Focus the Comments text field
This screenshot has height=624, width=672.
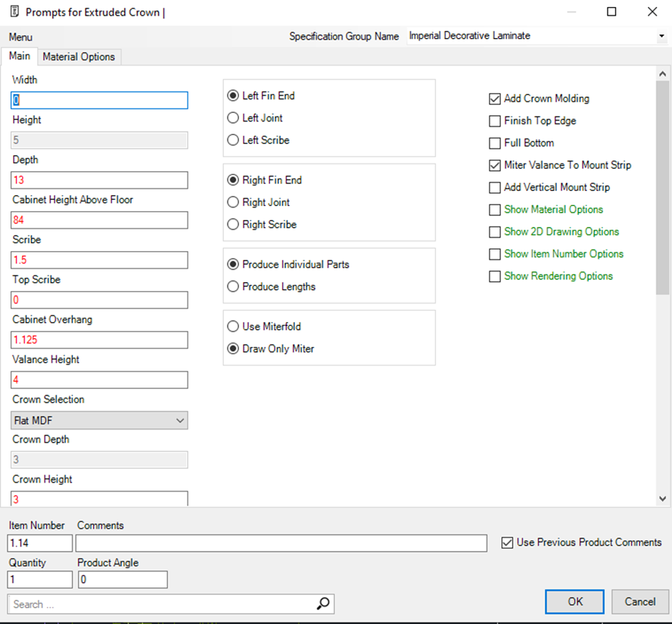click(x=281, y=543)
